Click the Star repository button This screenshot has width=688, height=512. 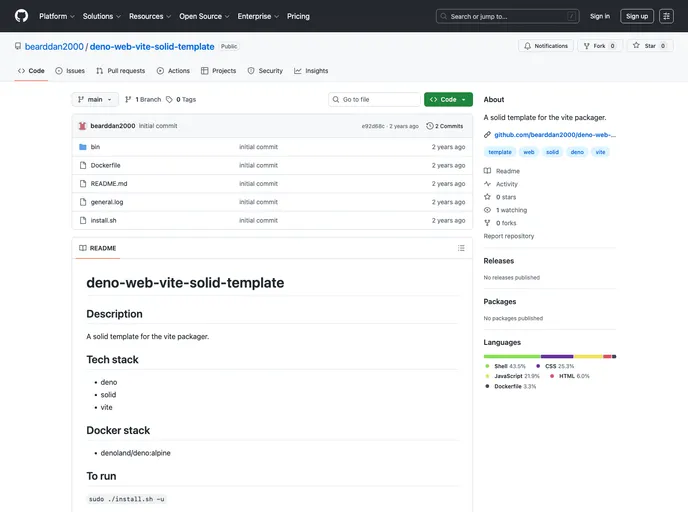point(650,46)
